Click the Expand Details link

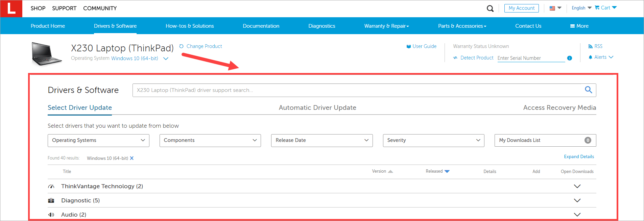pos(579,157)
